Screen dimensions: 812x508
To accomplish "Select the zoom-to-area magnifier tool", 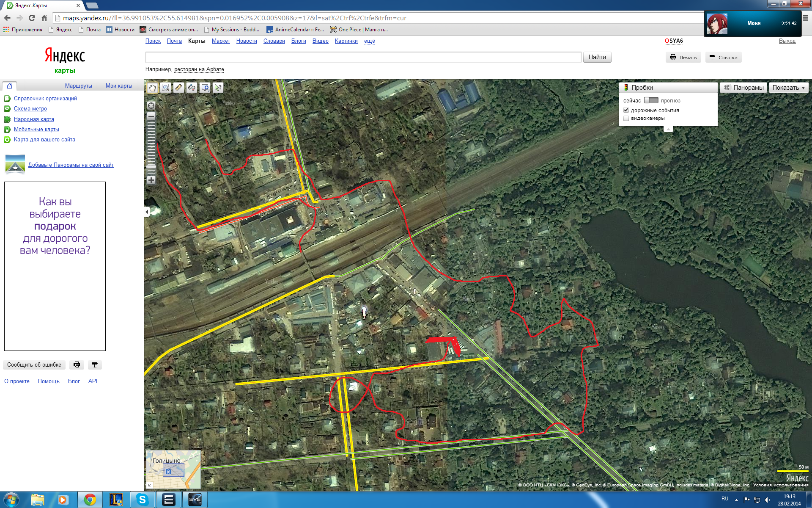I will [165, 88].
